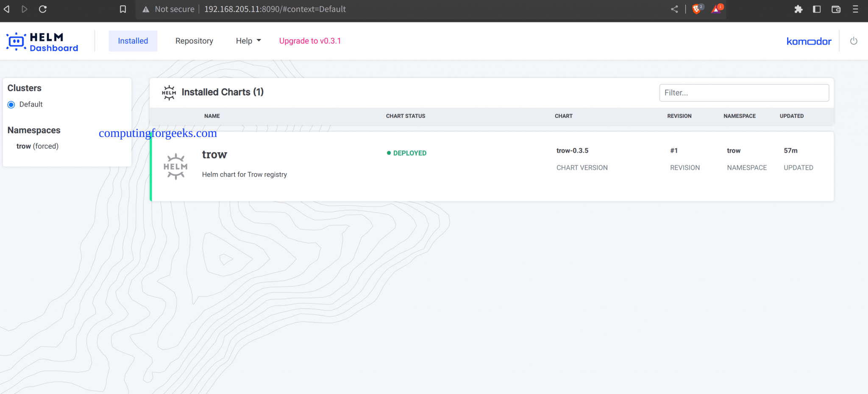Switch to the Installed tab

pos(133,41)
